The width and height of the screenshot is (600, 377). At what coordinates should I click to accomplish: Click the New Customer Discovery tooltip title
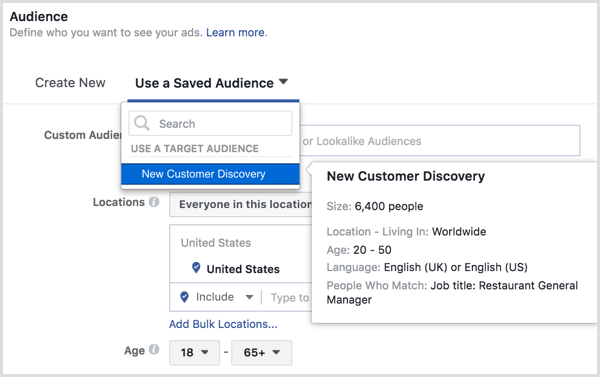tap(406, 176)
